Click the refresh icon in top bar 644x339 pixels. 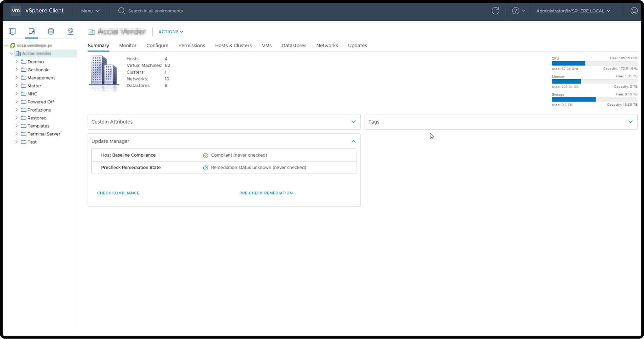pos(495,11)
